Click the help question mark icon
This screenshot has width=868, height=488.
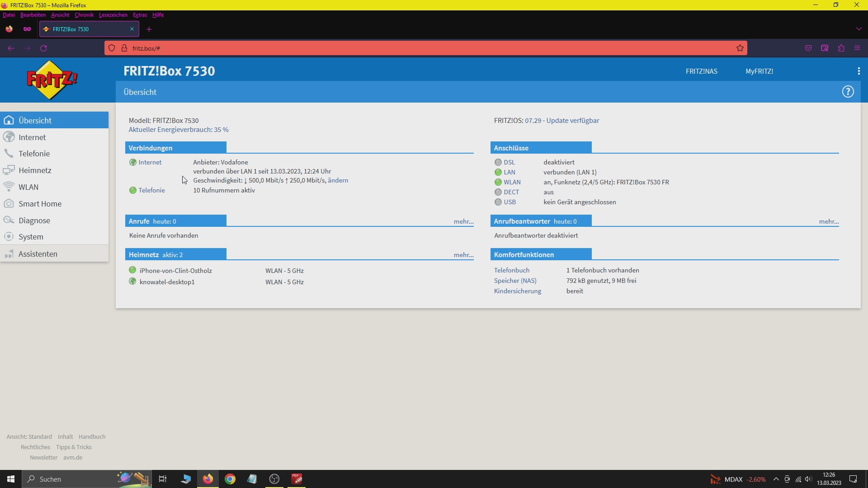click(x=848, y=92)
